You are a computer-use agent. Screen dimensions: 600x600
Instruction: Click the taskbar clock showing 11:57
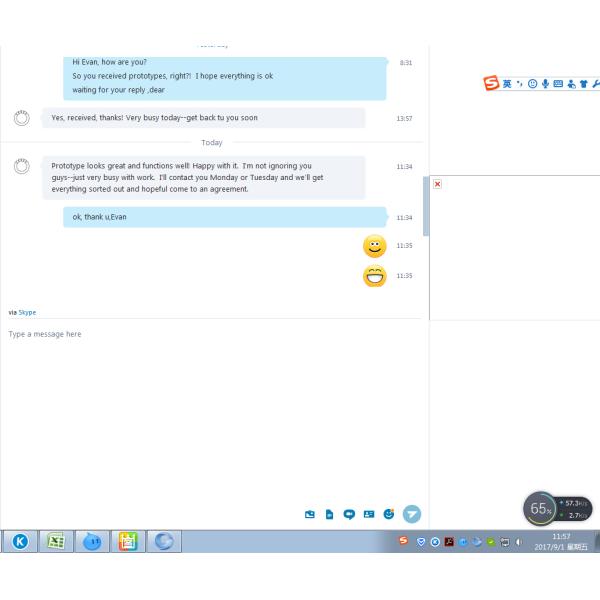point(562,541)
